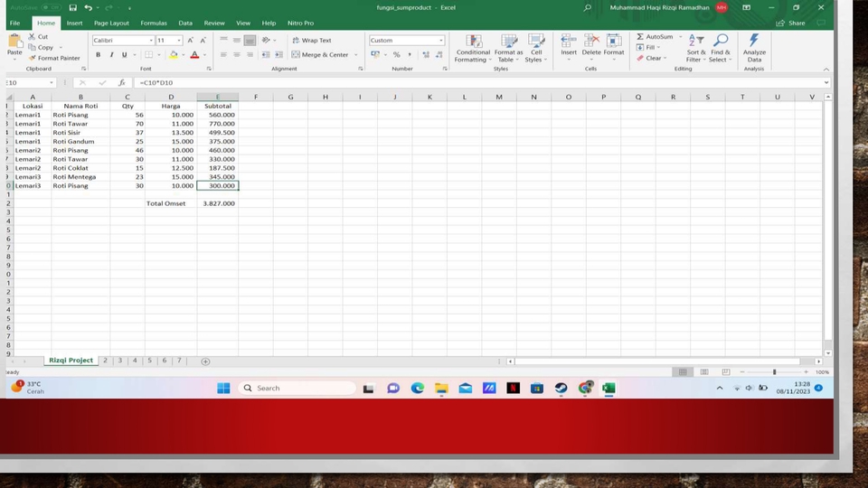
Task: Apply Underline formatting
Action: (124, 55)
